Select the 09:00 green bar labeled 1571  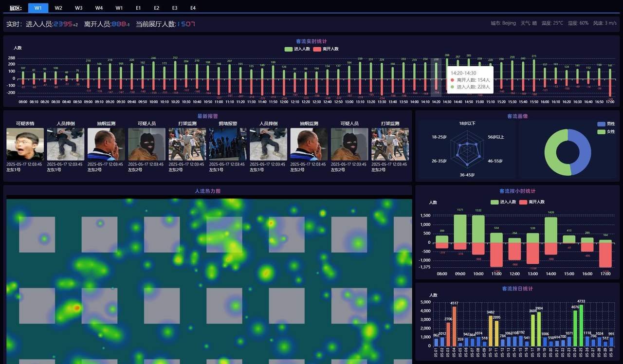tap(460, 228)
